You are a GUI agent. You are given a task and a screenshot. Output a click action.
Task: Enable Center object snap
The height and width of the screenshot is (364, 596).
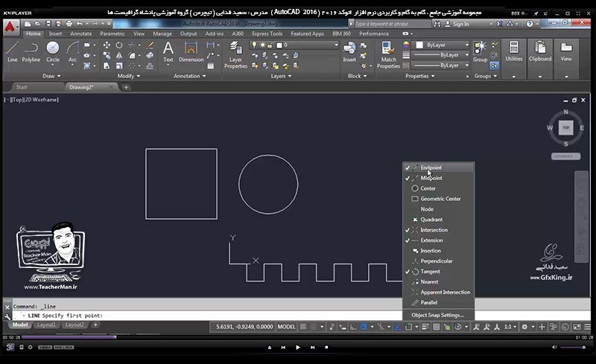pos(438,188)
